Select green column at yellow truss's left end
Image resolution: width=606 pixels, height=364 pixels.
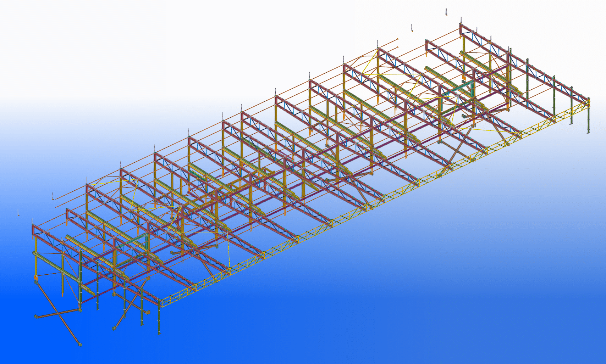click(x=159, y=319)
